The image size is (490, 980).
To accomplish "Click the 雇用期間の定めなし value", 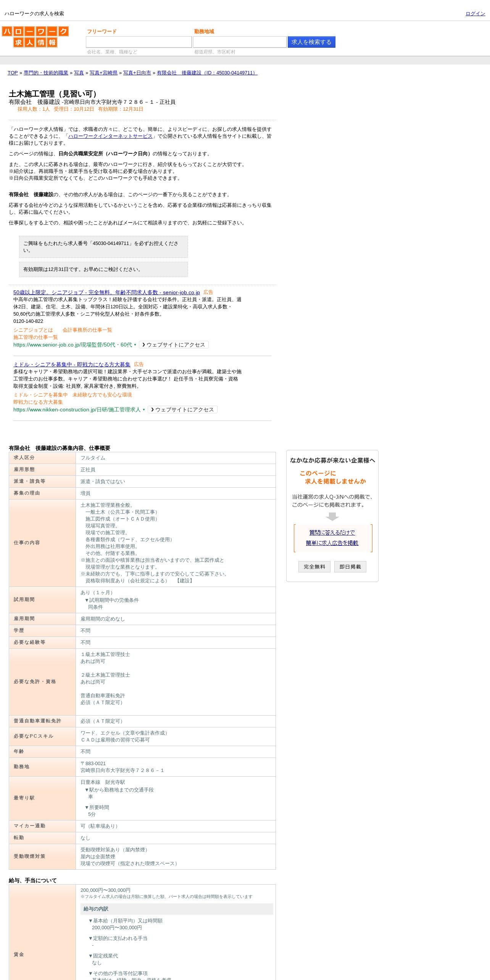I will click(x=103, y=619).
